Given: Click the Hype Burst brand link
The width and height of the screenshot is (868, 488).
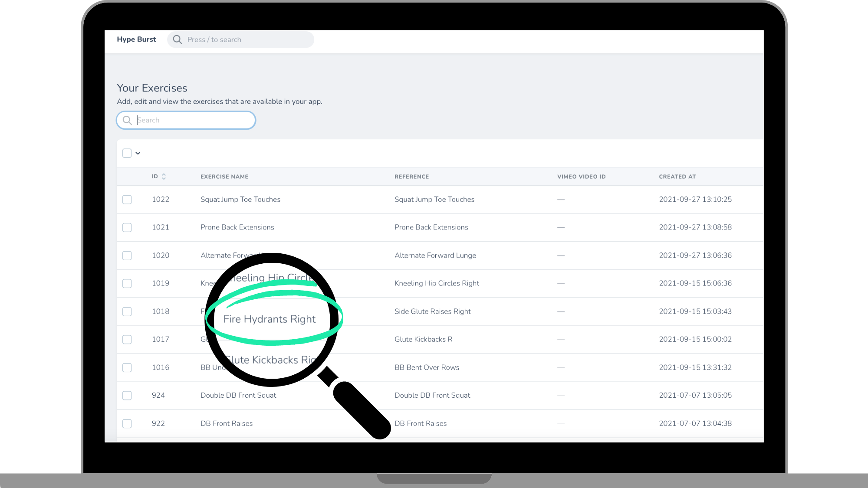Looking at the screenshot, I should coord(136,39).
